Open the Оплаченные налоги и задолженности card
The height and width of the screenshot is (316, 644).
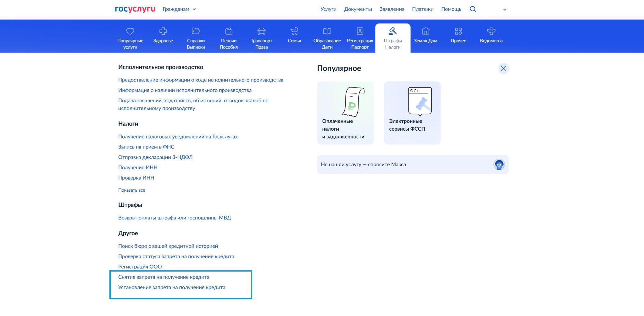coord(345,113)
